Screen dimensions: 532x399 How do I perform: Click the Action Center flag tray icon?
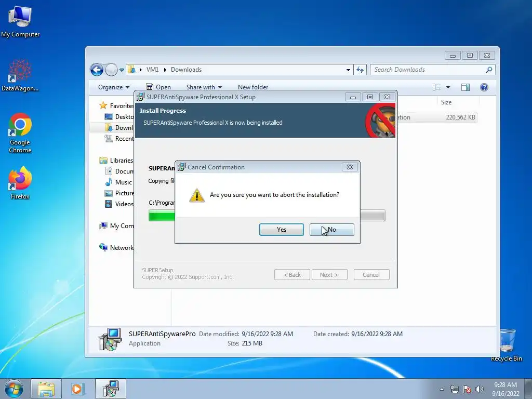467,389
